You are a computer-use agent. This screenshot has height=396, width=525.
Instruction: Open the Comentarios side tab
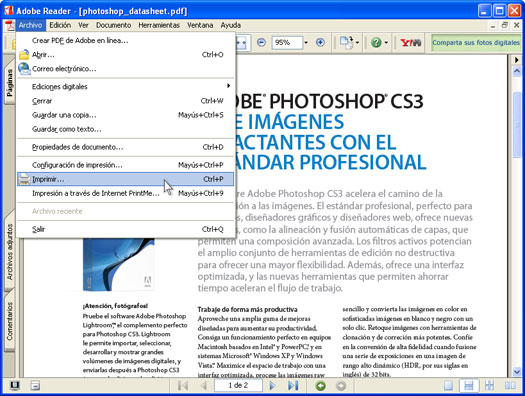[x=9, y=321]
